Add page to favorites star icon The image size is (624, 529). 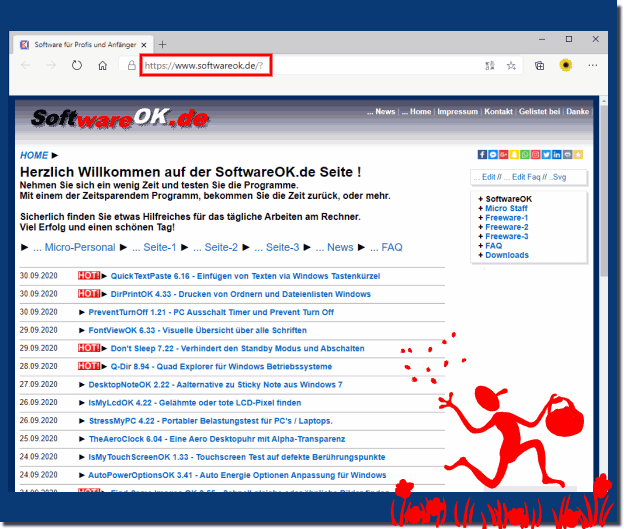[511, 66]
